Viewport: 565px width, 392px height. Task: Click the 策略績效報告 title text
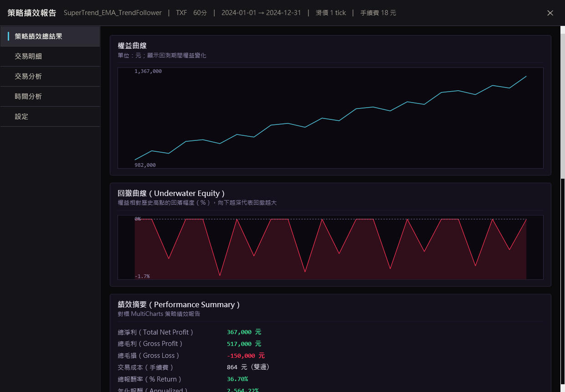32,13
